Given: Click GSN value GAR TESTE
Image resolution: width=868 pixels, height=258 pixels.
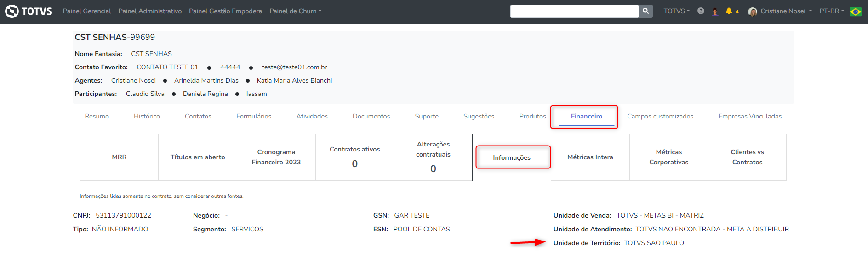Looking at the screenshot, I should (x=412, y=215).
